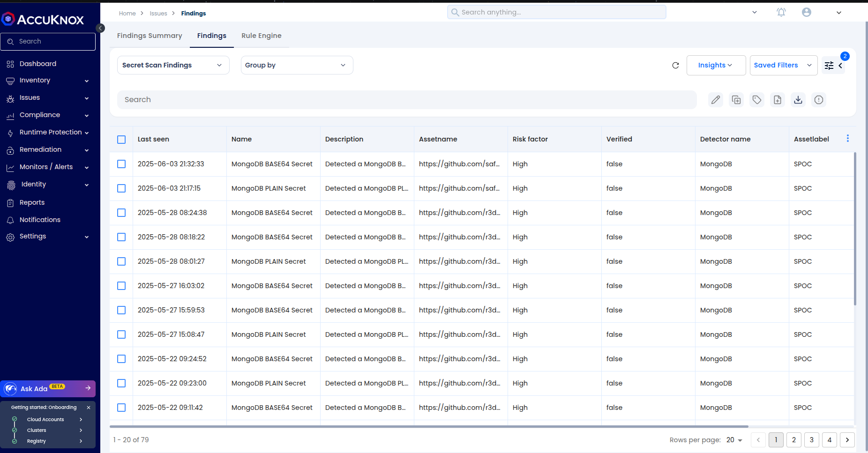The height and width of the screenshot is (453, 868).
Task: Open the Group by dropdown
Action: coord(297,65)
